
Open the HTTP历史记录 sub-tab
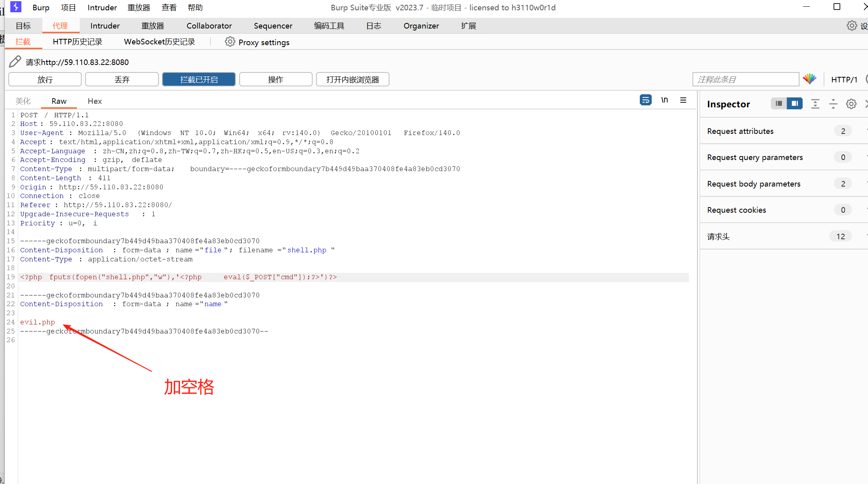coord(78,42)
